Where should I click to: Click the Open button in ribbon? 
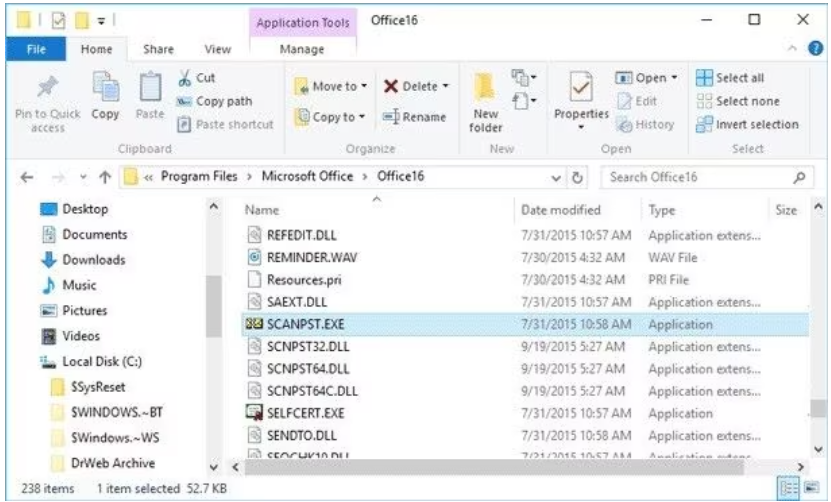(x=646, y=78)
